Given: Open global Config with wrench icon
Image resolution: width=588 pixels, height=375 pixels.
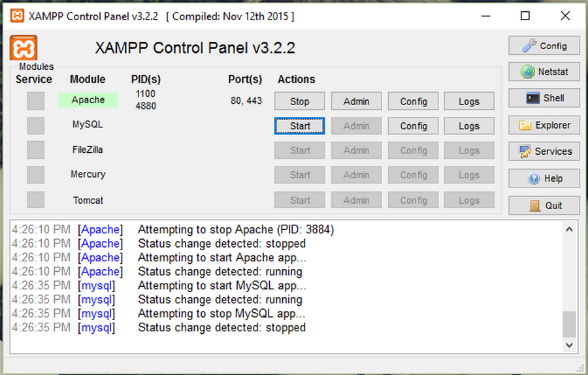Looking at the screenshot, I should tap(544, 46).
